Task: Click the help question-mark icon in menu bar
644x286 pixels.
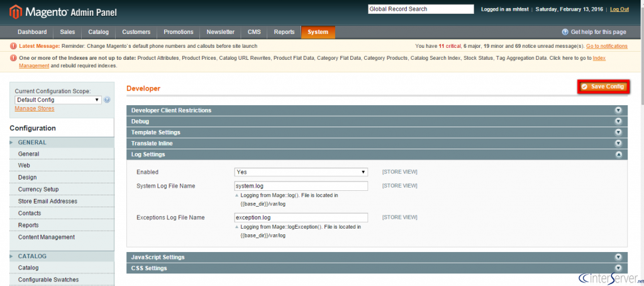Action: coord(565,31)
